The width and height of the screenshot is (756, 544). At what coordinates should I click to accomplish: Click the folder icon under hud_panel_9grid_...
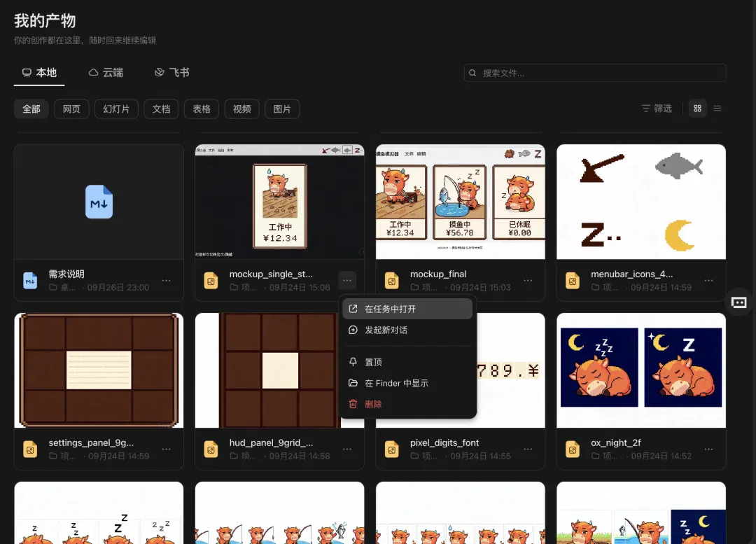coord(234,456)
